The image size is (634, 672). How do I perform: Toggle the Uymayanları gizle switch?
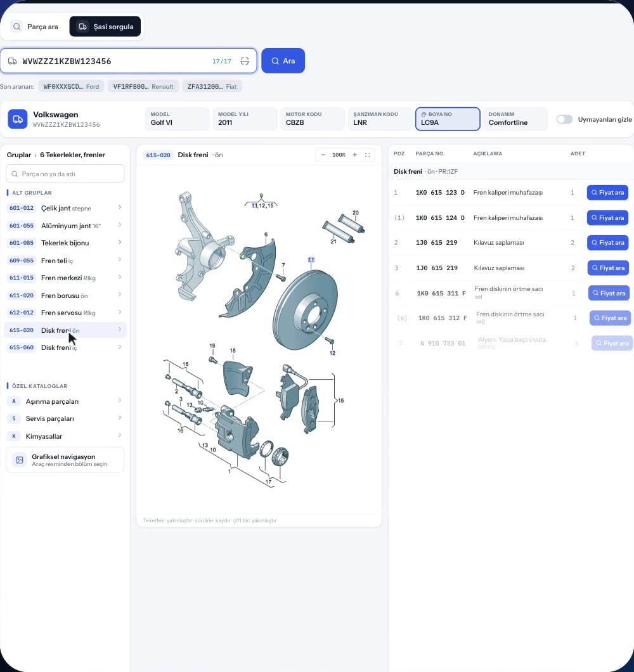coord(564,119)
